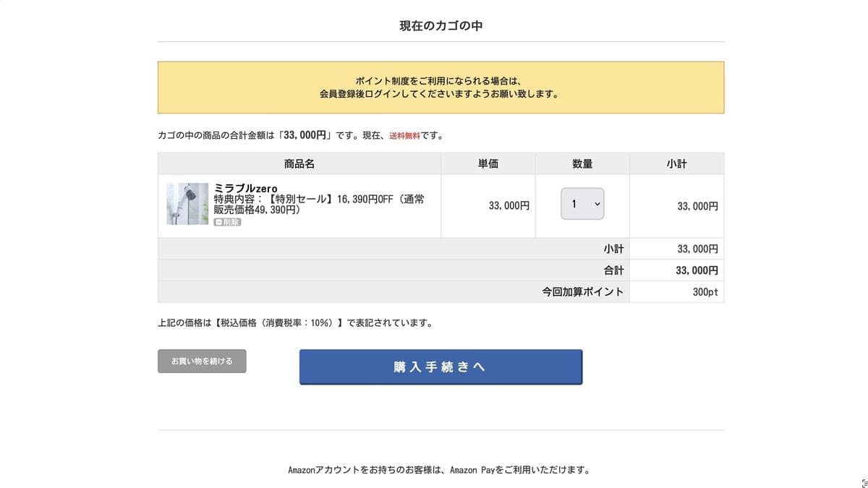
Task: Click the ミラブルzero product name
Action: pyautogui.click(x=246, y=188)
